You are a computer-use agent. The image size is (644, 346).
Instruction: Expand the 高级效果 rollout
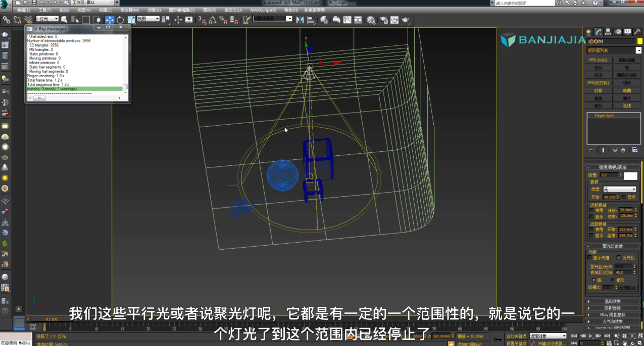613,302
